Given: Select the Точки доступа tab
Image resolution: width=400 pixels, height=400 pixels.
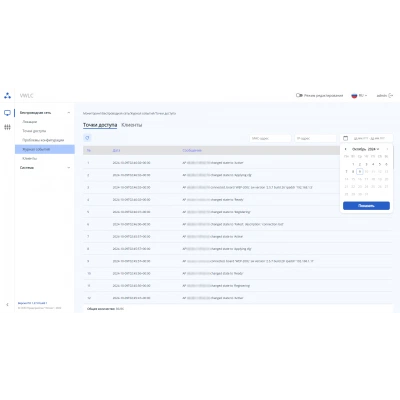Looking at the screenshot, I should pyautogui.click(x=100, y=125).
